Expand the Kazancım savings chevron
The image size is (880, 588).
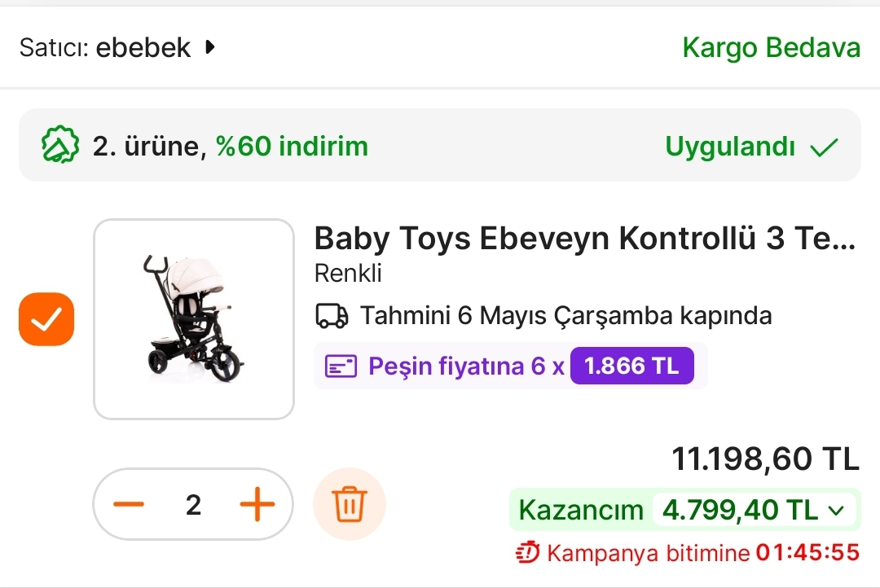(x=835, y=511)
